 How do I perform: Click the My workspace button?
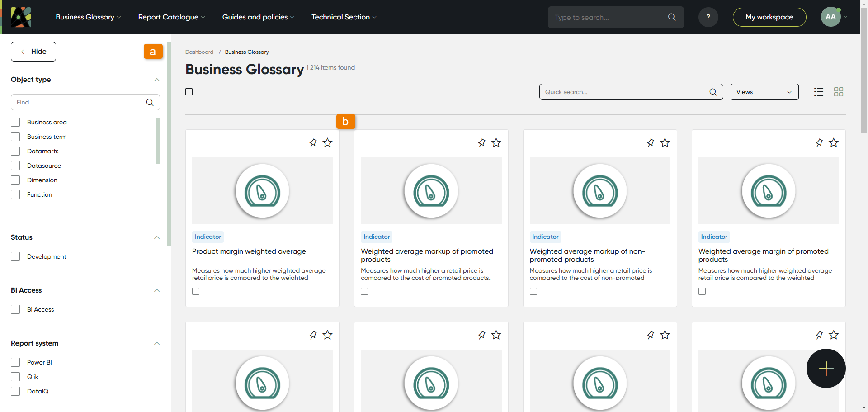(x=769, y=17)
